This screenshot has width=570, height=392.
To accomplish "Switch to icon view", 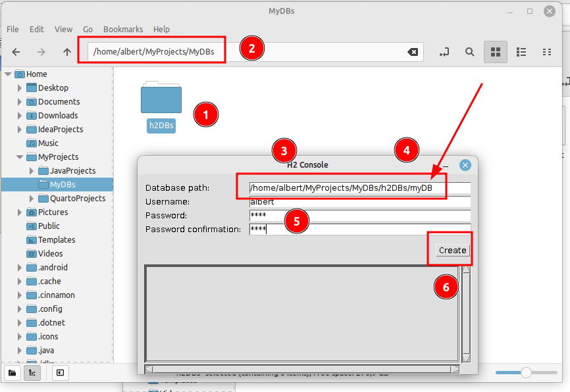I will tap(496, 52).
